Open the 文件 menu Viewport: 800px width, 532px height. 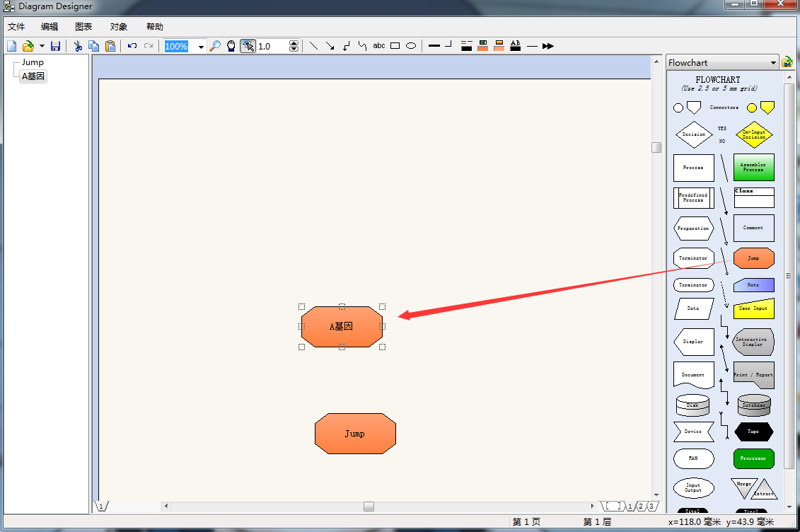pos(16,27)
